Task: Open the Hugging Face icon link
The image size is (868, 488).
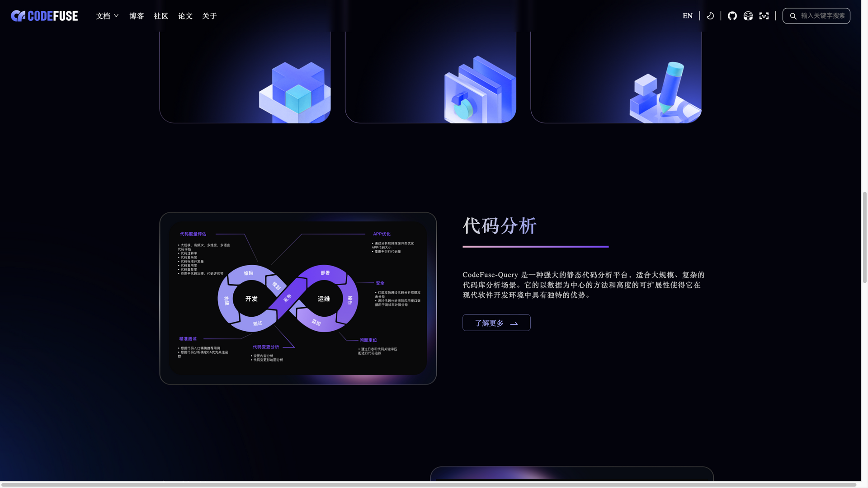Action: coord(748,16)
